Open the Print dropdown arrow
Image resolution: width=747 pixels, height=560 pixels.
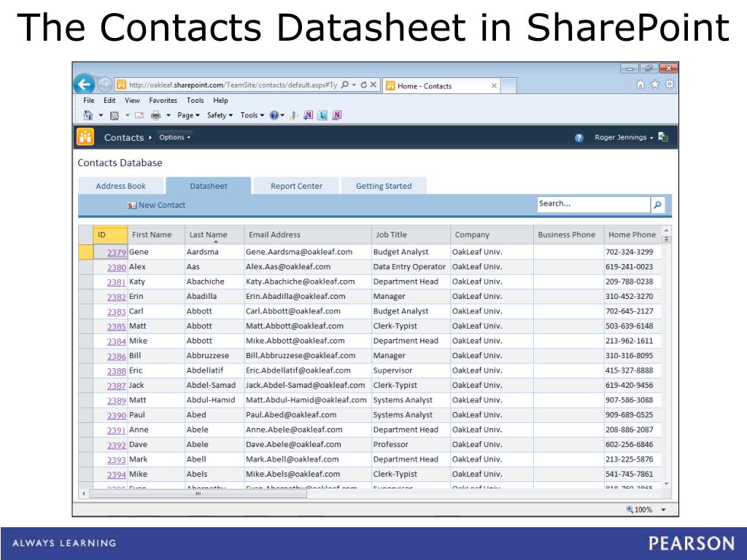click(169, 115)
